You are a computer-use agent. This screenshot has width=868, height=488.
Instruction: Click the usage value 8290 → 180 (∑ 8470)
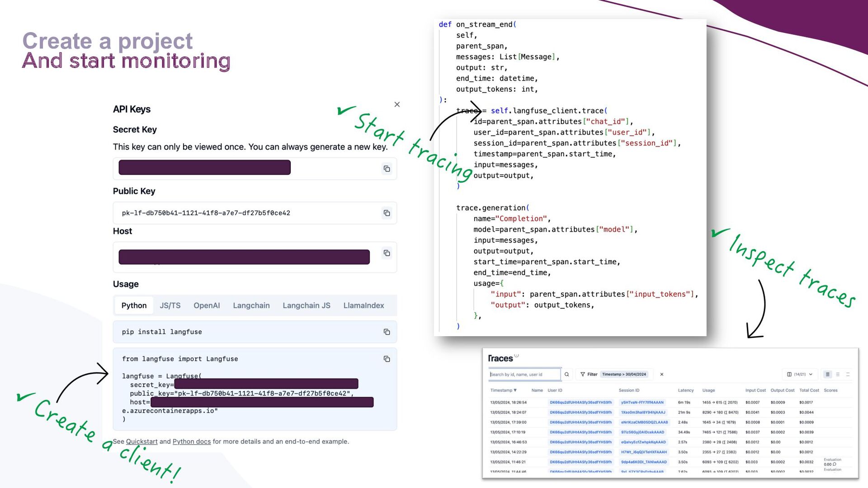720,412
